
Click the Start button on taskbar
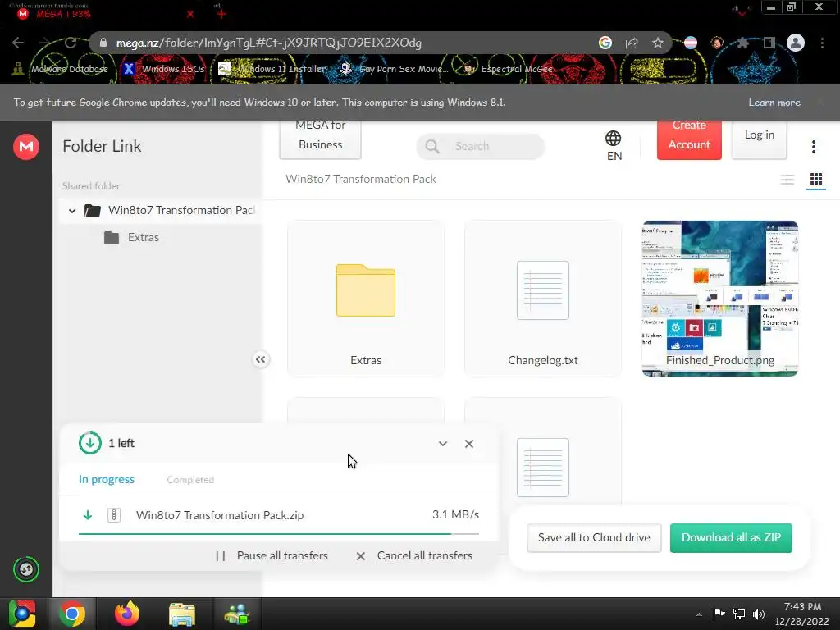(22, 614)
